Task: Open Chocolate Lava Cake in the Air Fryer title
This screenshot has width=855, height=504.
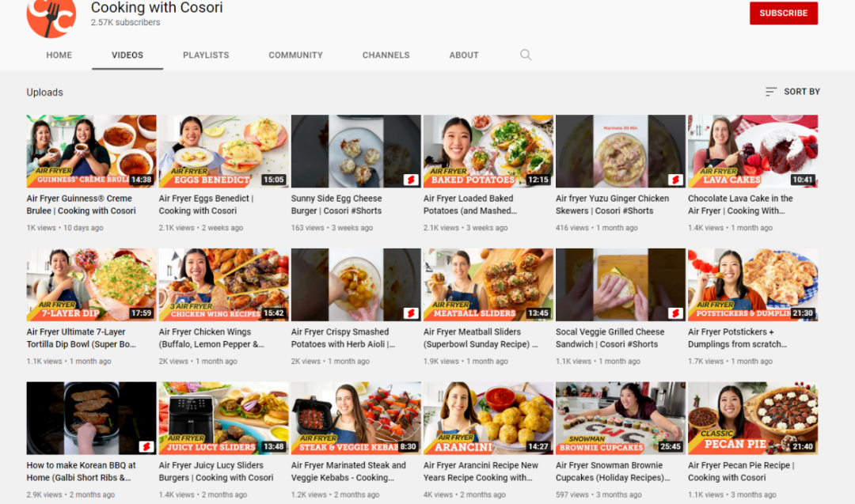Action: coord(740,204)
